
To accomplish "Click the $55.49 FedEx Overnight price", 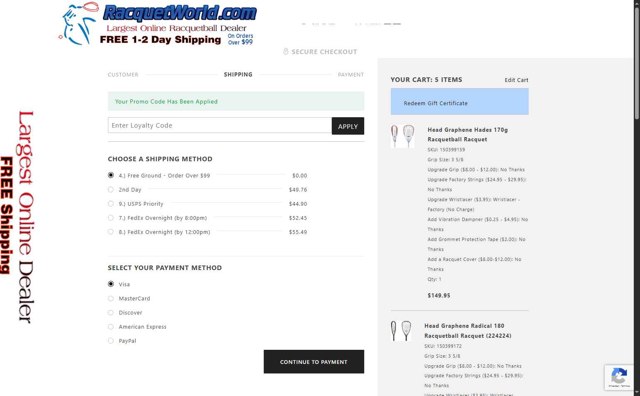I will 298,232.
